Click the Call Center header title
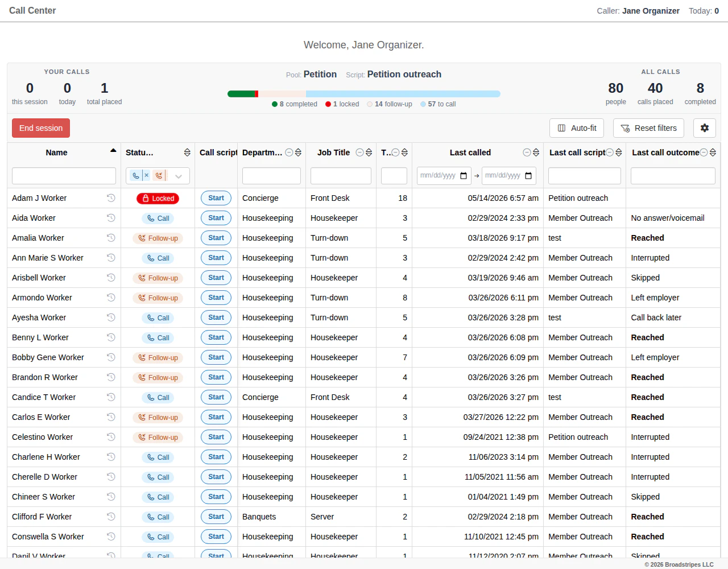Viewport: 728px width, 569px height. [32, 10]
